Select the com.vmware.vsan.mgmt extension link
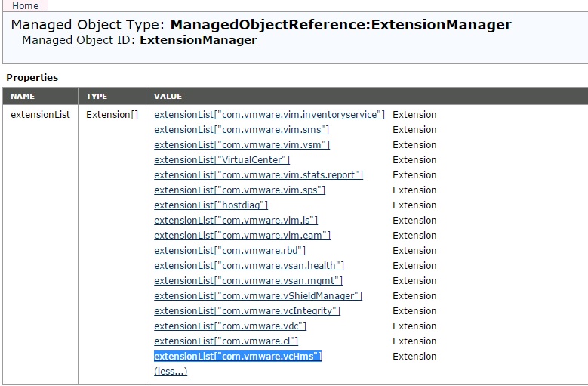 pos(248,281)
